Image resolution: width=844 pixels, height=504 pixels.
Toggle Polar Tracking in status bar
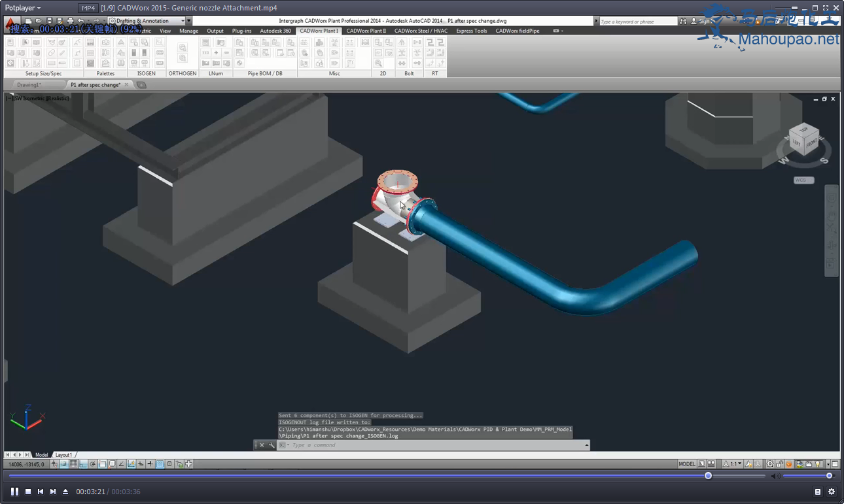click(x=92, y=464)
